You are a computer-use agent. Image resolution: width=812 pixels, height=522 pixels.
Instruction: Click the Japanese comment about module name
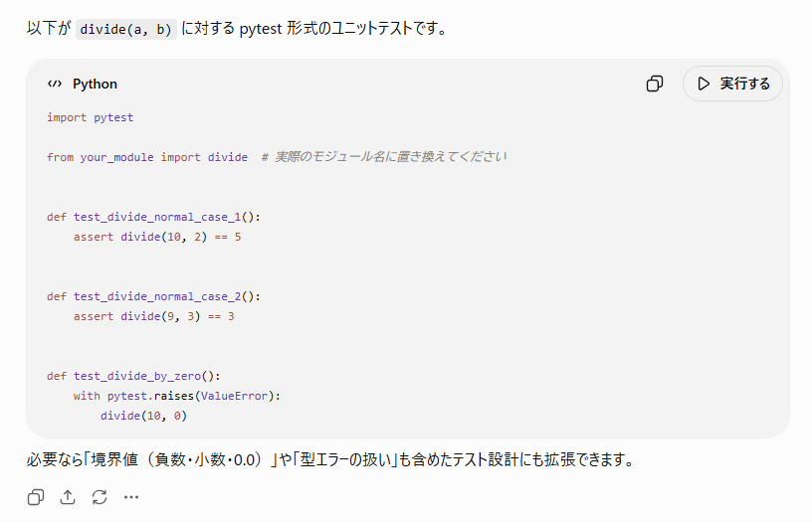(x=384, y=157)
